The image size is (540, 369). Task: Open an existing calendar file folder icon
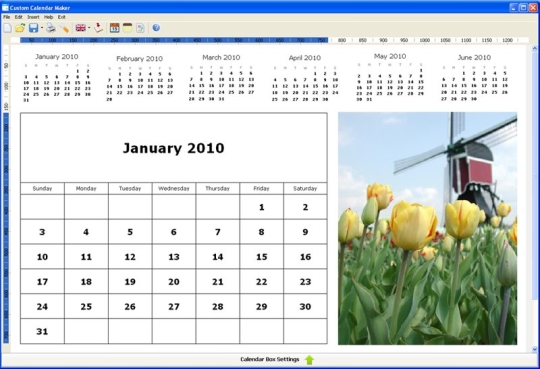point(20,28)
